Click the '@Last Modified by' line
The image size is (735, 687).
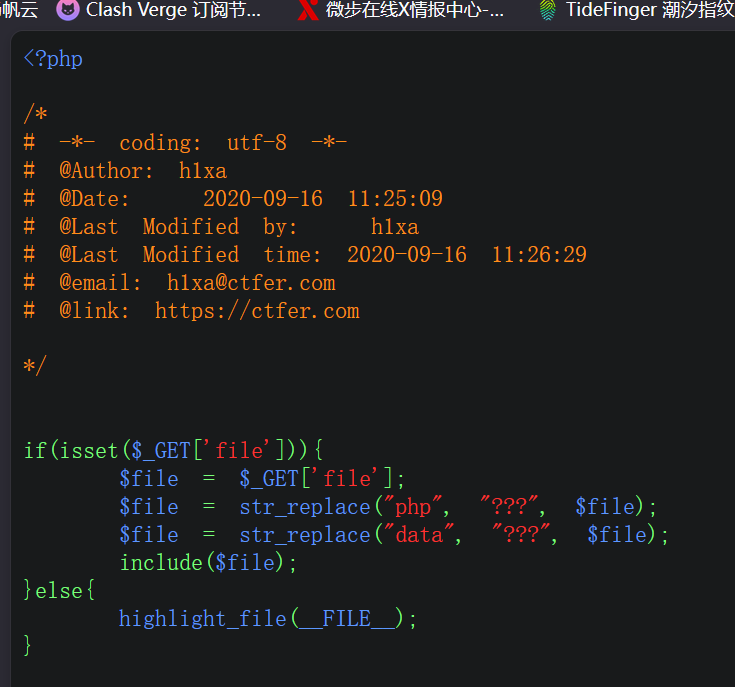(221, 227)
